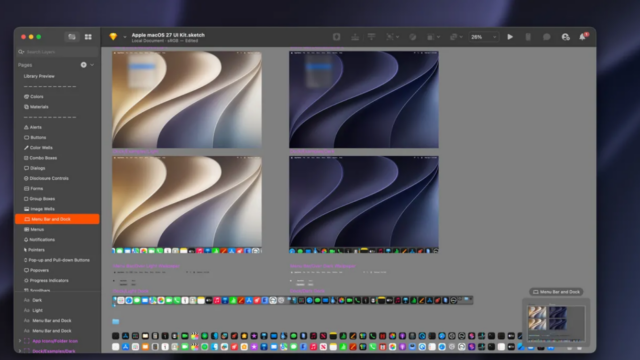Open the boolean operations dropdown arrow
Screen dimensions: 640x360
pyautogui.click(x=461, y=37)
